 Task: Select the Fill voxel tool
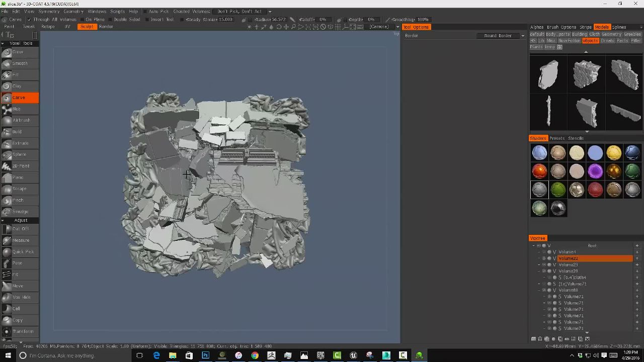click(19, 75)
